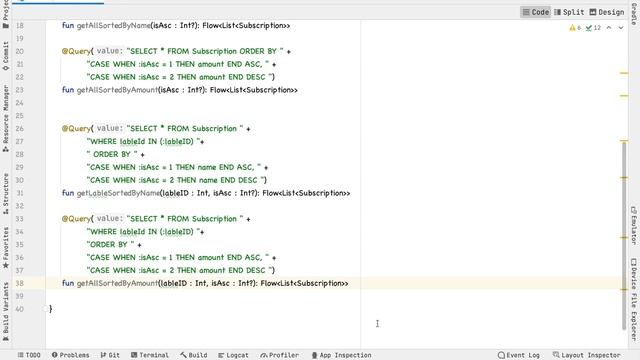This screenshot has width=640, height=360.
Task: Click "name END ASC" string on line 29
Action: coord(174,167)
